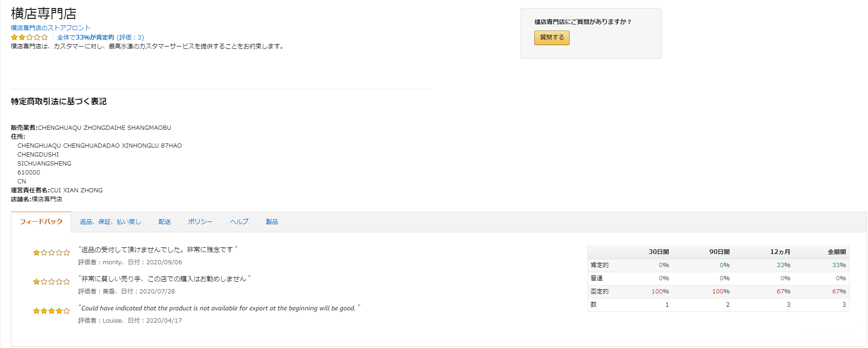Click the one-star rating beside monty's review
Screen dimensions: 868x348
(x=51, y=253)
